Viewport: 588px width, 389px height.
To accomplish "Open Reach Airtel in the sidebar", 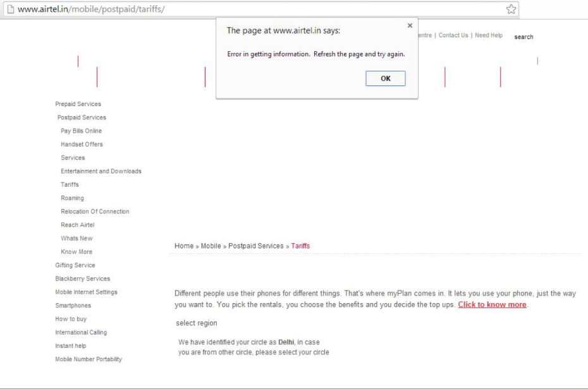I will pos(78,225).
